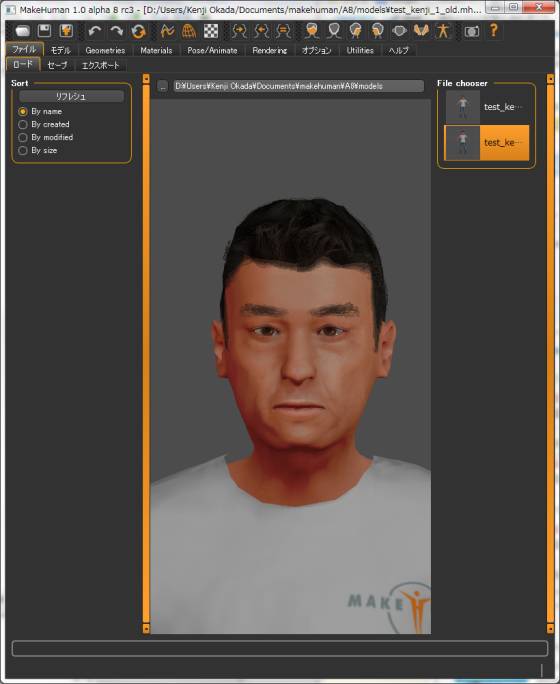Click the symmetry right-to-left icon
Screen dimensions: 560x684
coord(239,31)
